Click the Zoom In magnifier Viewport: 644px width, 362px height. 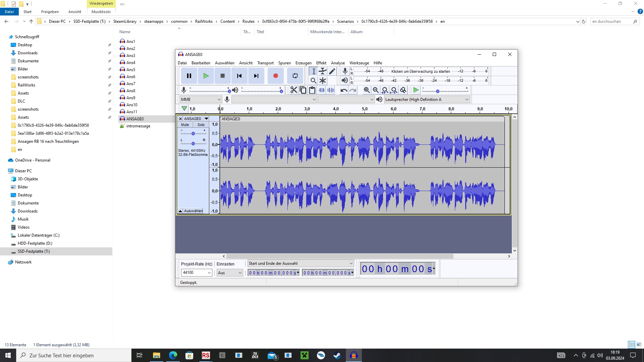[367, 90]
